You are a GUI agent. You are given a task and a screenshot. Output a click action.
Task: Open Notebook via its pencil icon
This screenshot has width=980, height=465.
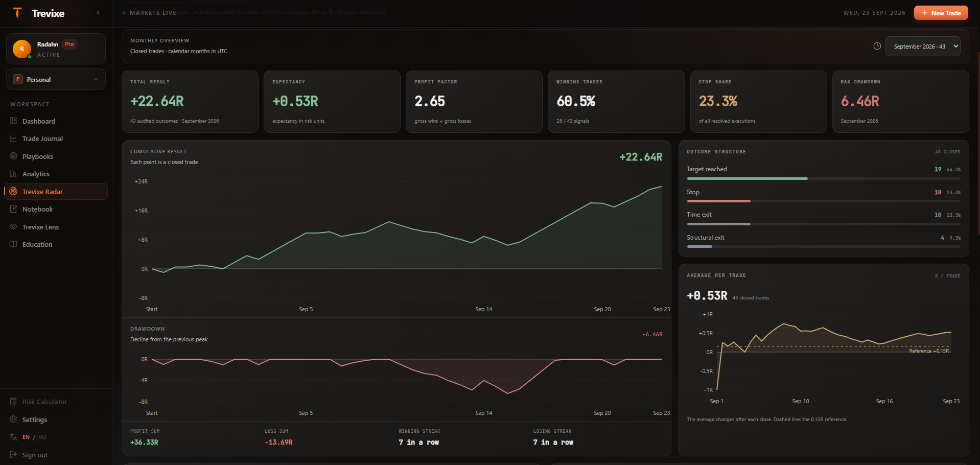(13, 209)
